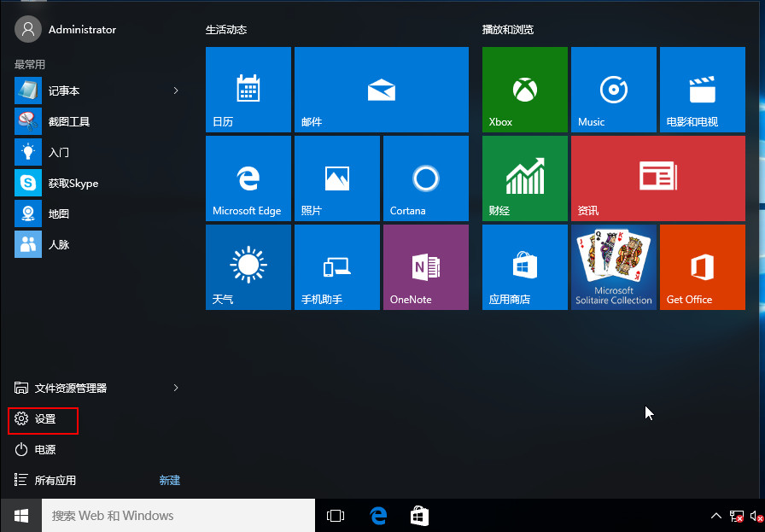Click 电源 power option
Viewport: 765px width, 532px height.
(x=44, y=450)
